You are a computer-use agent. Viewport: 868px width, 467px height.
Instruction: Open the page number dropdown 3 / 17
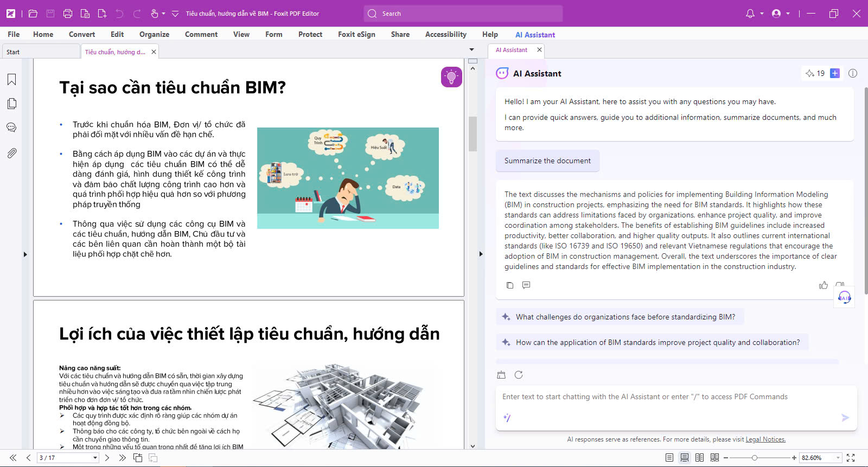click(x=95, y=458)
